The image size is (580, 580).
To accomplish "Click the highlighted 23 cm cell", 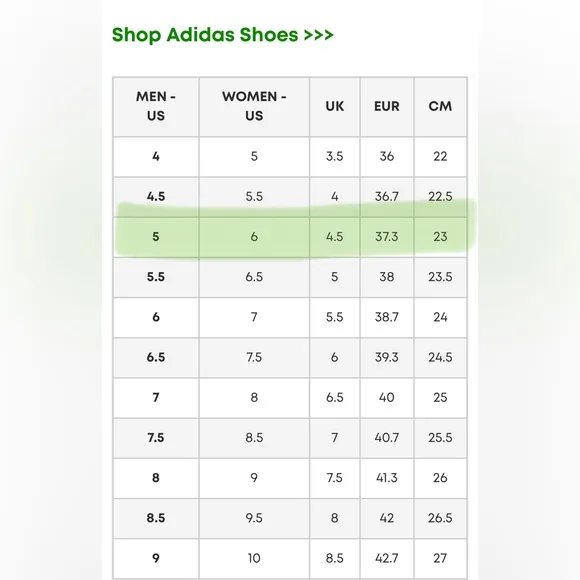I will pyautogui.click(x=440, y=237).
